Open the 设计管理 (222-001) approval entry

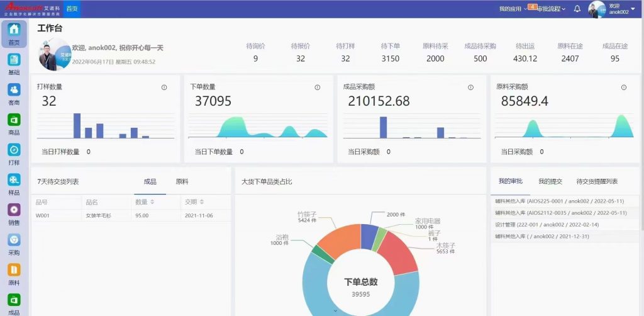(547, 225)
